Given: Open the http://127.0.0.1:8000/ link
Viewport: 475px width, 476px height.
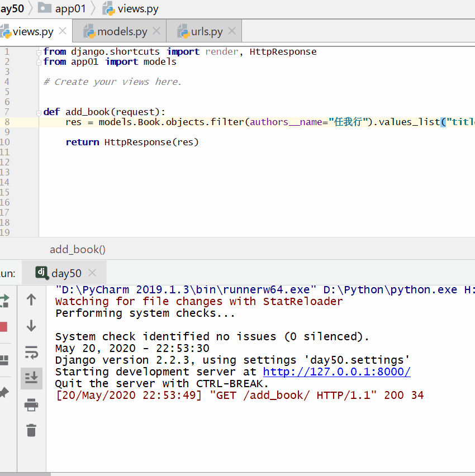Looking at the screenshot, I should [336, 372].
